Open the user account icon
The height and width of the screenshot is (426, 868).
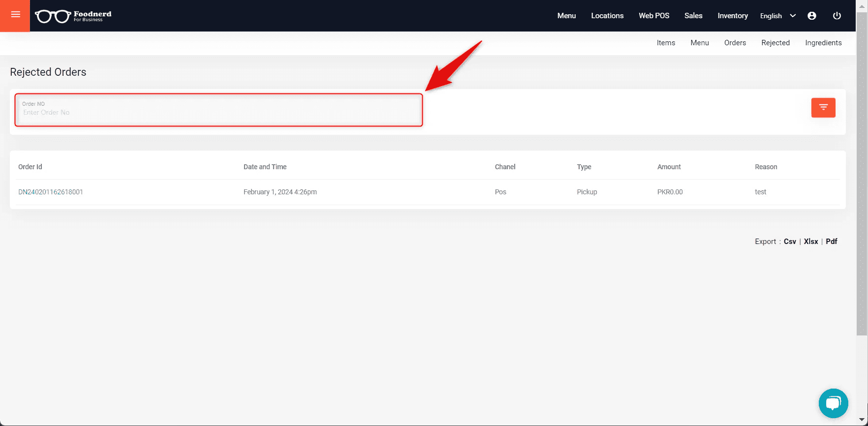[812, 16]
